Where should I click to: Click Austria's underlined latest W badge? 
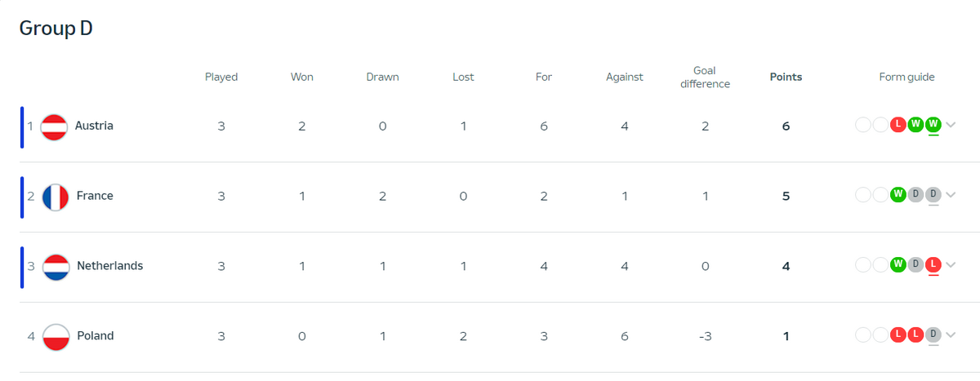(x=933, y=125)
